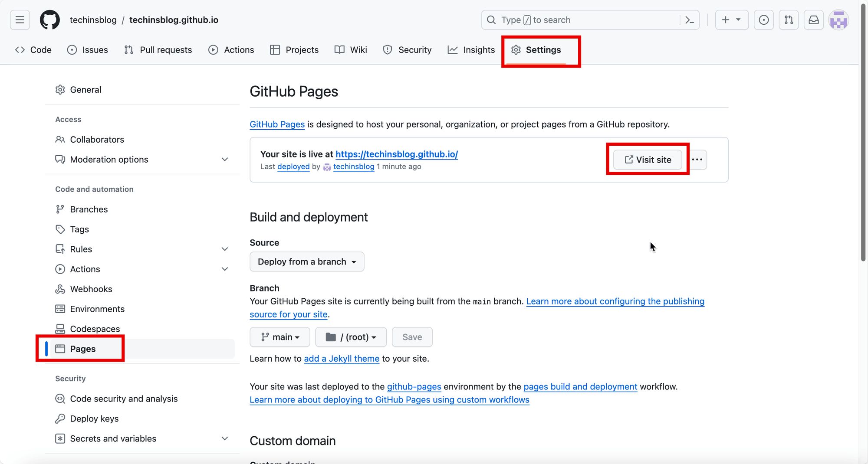Open the github-pages environment link
The width and height of the screenshot is (868, 464).
414,387
